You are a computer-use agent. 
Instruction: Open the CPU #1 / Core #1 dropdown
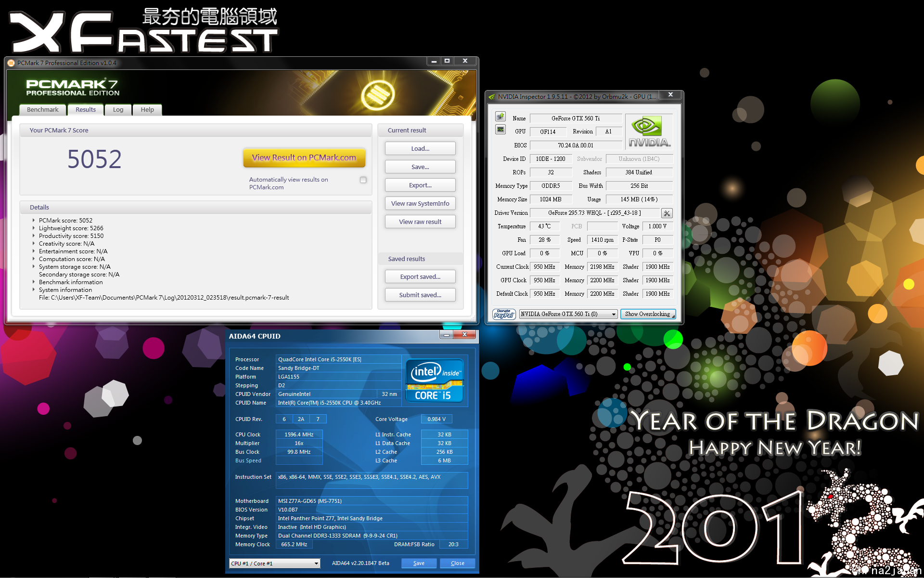tap(275, 563)
